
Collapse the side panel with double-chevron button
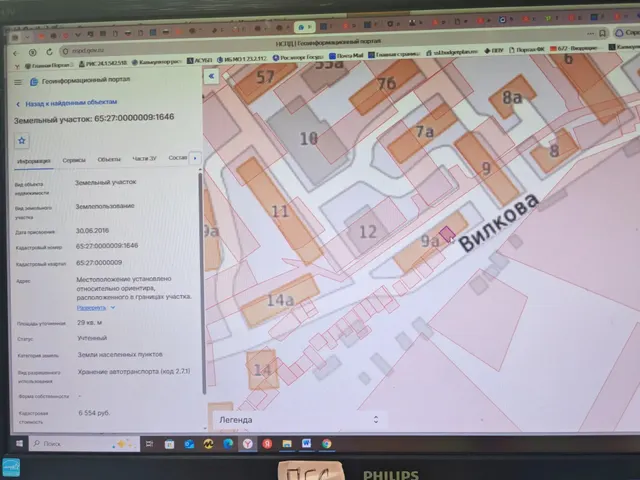(x=211, y=76)
